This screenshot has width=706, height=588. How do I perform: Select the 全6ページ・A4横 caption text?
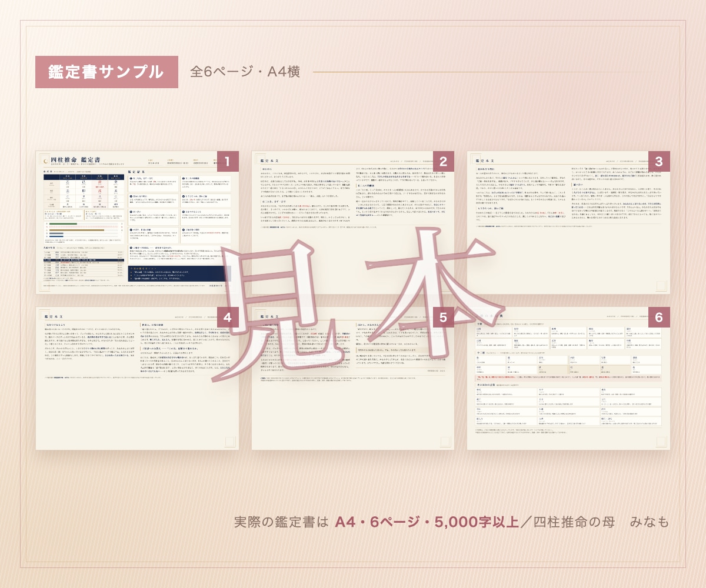[x=245, y=72]
